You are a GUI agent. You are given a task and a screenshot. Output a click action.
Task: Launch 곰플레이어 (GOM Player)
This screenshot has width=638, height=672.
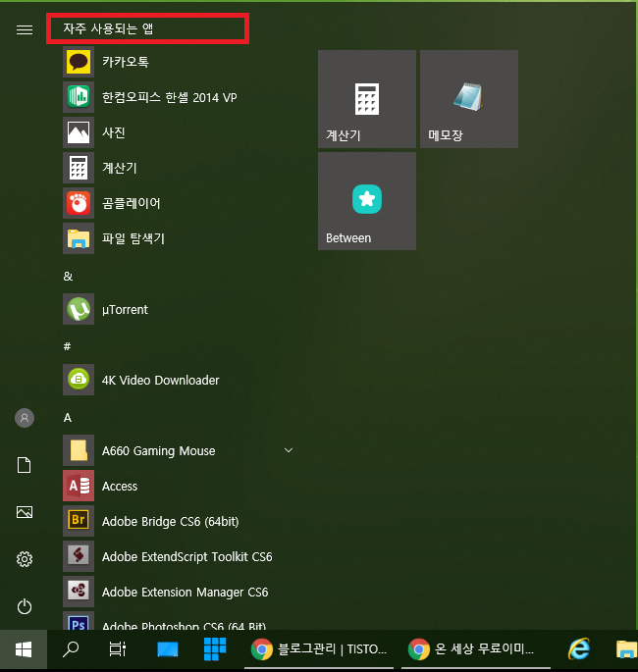coord(178,203)
